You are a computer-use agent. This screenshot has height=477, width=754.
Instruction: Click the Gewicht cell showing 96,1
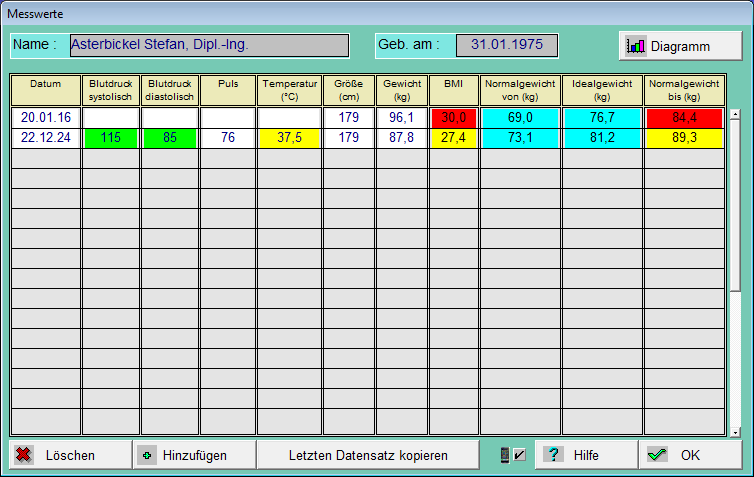click(x=402, y=118)
